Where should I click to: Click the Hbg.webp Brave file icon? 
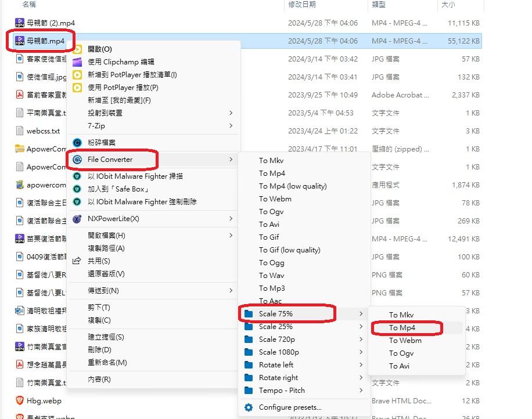pos(20,401)
